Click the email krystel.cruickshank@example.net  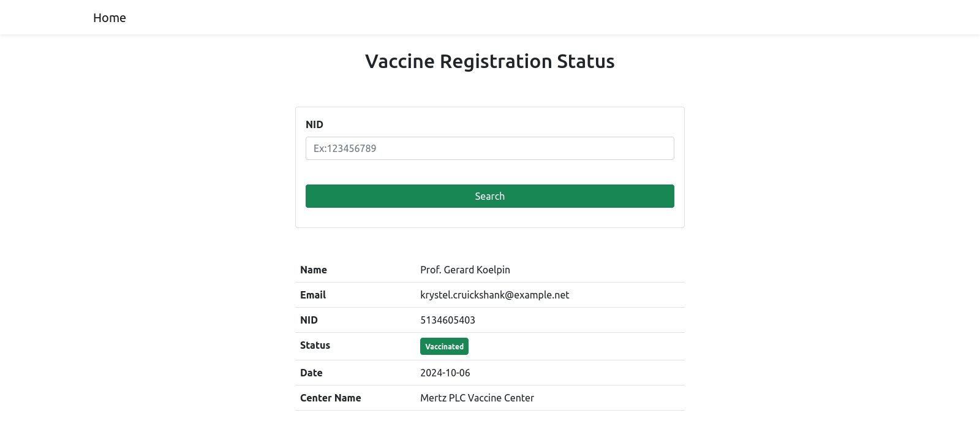pyautogui.click(x=494, y=295)
